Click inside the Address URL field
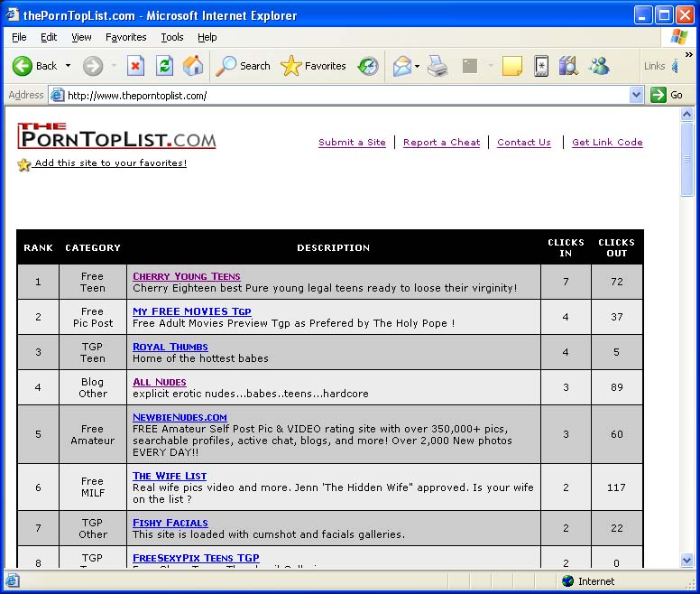This screenshot has height=594, width=700. (x=343, y=95)
